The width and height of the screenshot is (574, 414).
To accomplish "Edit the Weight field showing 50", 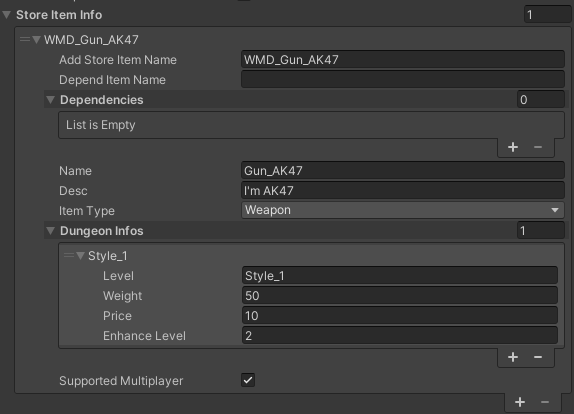I will coord(400,295).
